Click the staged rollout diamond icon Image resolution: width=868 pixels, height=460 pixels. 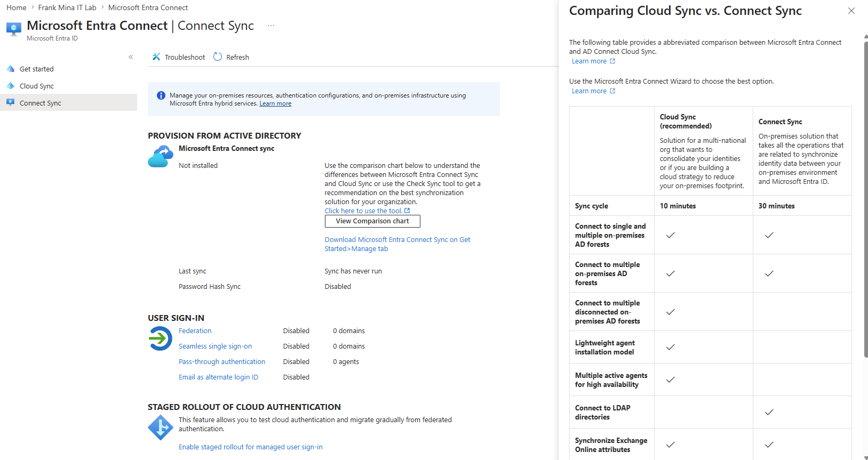coord(161,427)
